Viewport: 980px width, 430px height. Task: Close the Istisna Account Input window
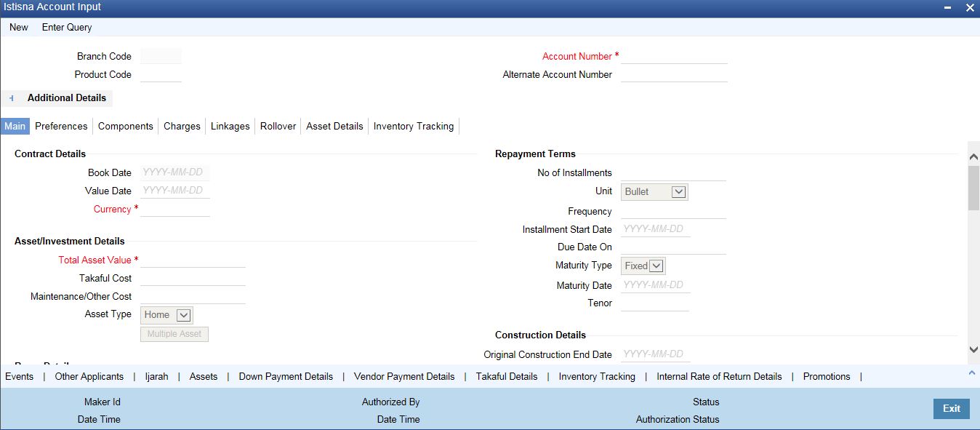[970, 7]
